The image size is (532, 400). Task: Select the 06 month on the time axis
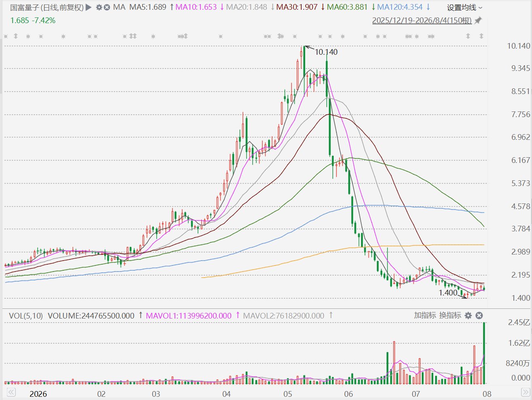349,394
